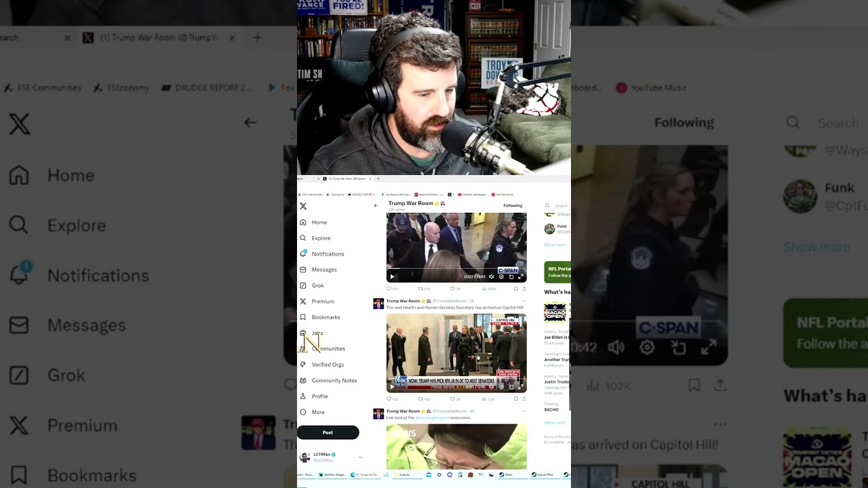Open the Joe Biden trending topic
Image resolution: width=868 pixels, height=488 pixels.
coord(557,337)
